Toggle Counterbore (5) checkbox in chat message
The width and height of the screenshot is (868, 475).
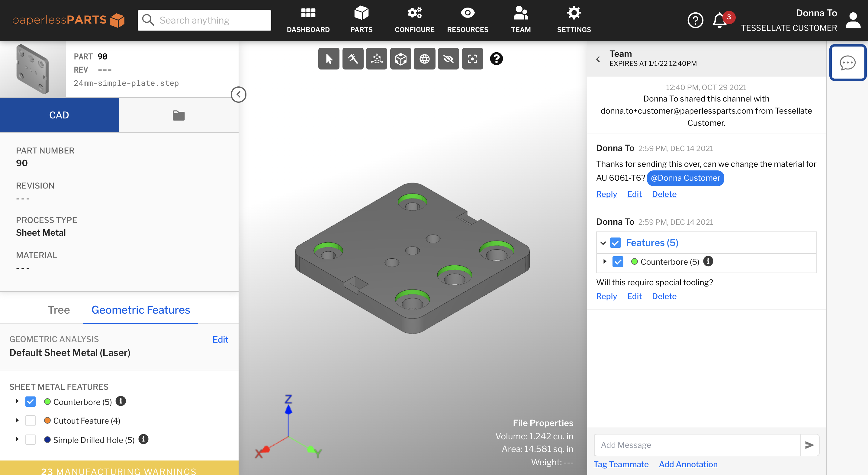(x=618, y=262)
